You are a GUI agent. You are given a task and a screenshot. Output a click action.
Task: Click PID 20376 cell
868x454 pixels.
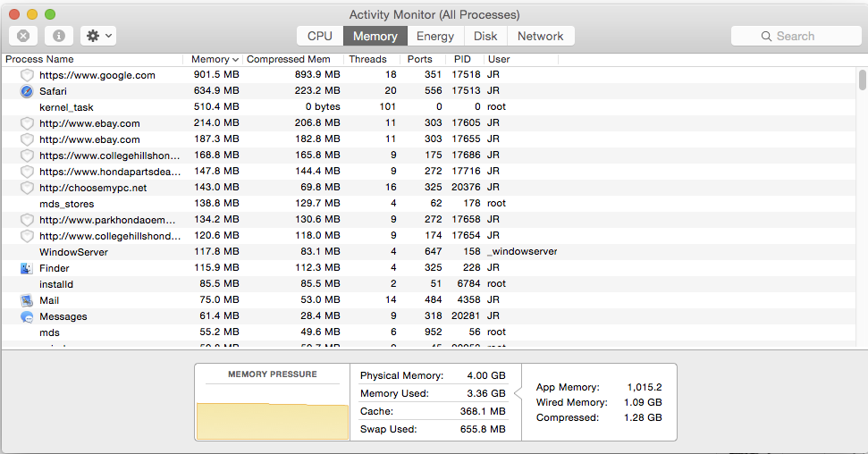point(466,187)
